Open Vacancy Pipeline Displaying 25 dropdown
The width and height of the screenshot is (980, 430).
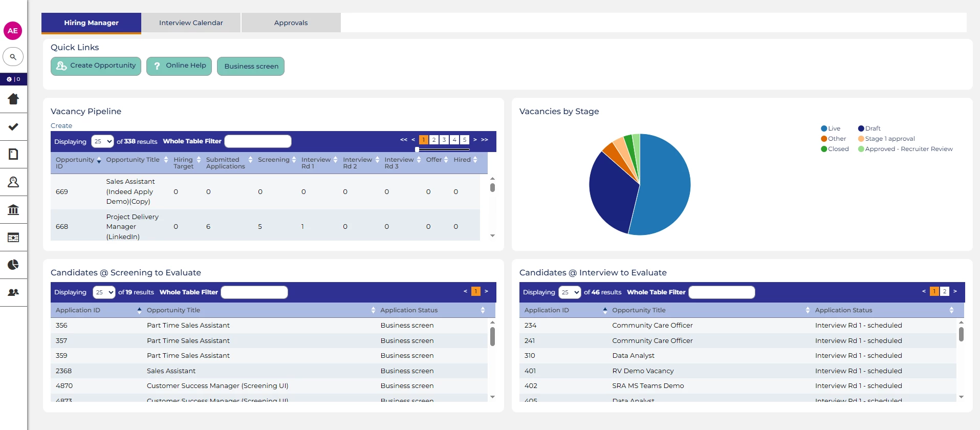click(x=102, y=141)
